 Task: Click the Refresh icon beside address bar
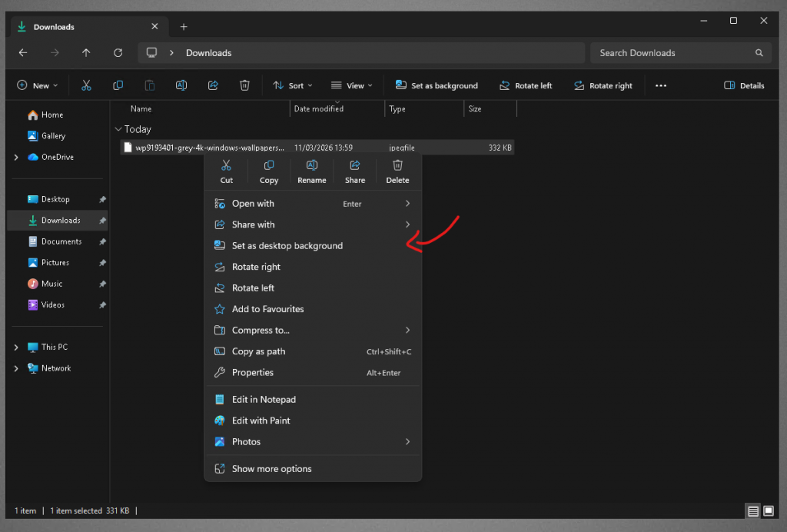coord(118,53)
